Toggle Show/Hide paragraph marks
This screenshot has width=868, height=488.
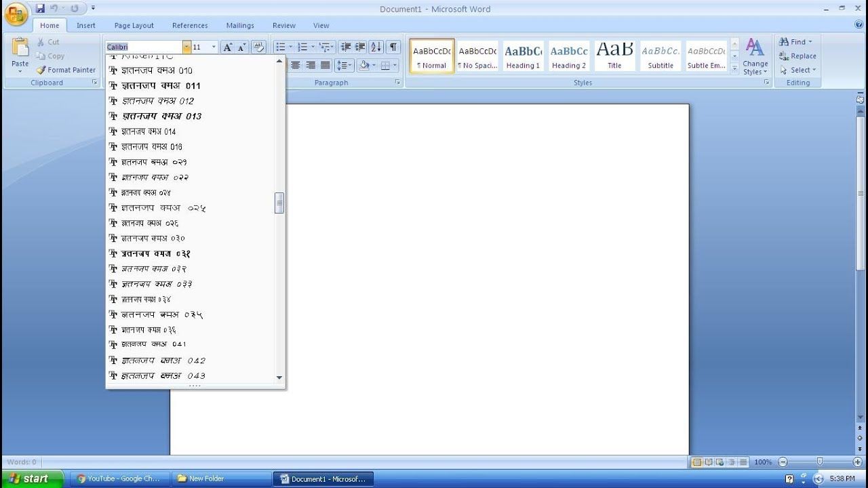point(393,47)
